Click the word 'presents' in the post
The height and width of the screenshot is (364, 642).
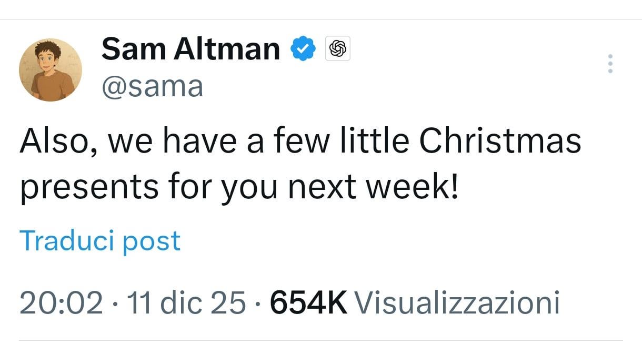89,188
